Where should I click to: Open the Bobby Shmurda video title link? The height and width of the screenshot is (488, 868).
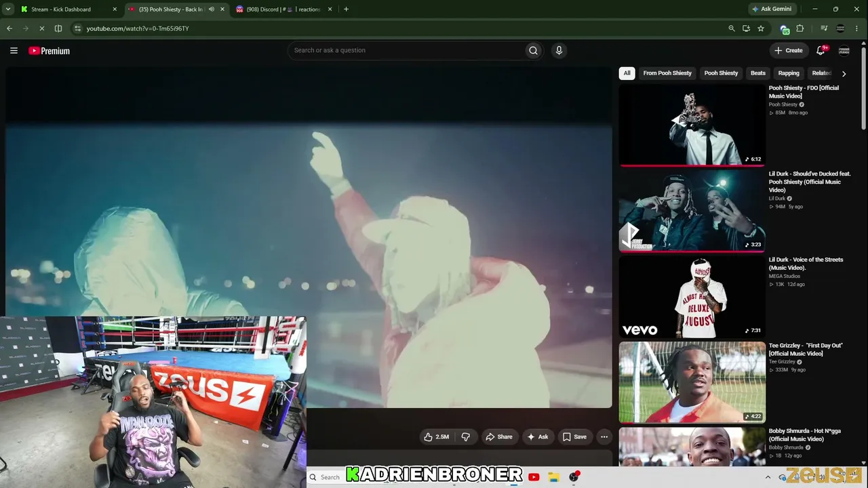tap(805, 435)
